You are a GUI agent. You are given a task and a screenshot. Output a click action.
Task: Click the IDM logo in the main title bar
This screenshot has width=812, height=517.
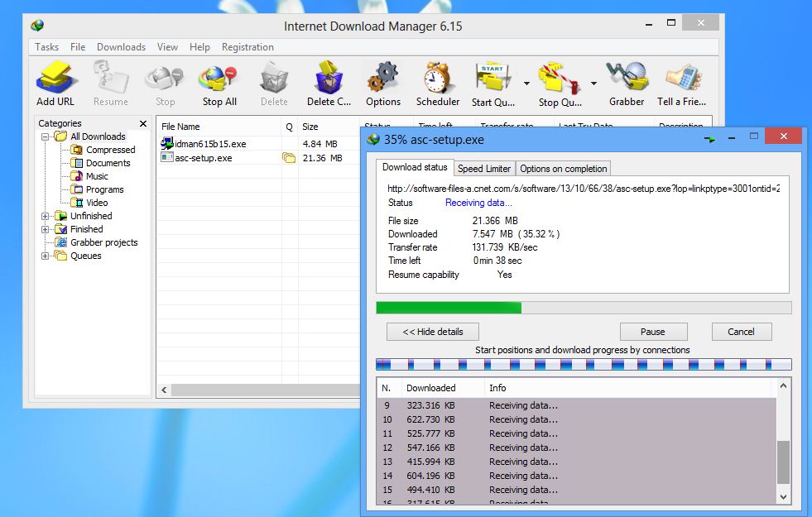[x=37, y=25]
